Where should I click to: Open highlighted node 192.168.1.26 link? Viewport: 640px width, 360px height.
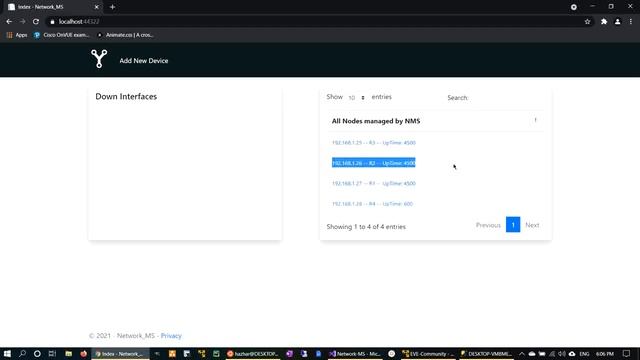[x=373, y=162]
